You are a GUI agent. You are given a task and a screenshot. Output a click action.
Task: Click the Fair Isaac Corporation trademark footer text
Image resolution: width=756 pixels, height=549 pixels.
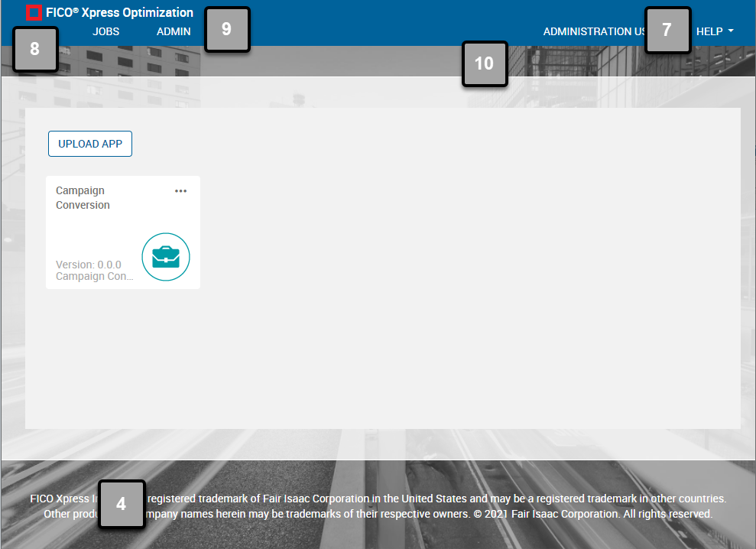point(378,499)
